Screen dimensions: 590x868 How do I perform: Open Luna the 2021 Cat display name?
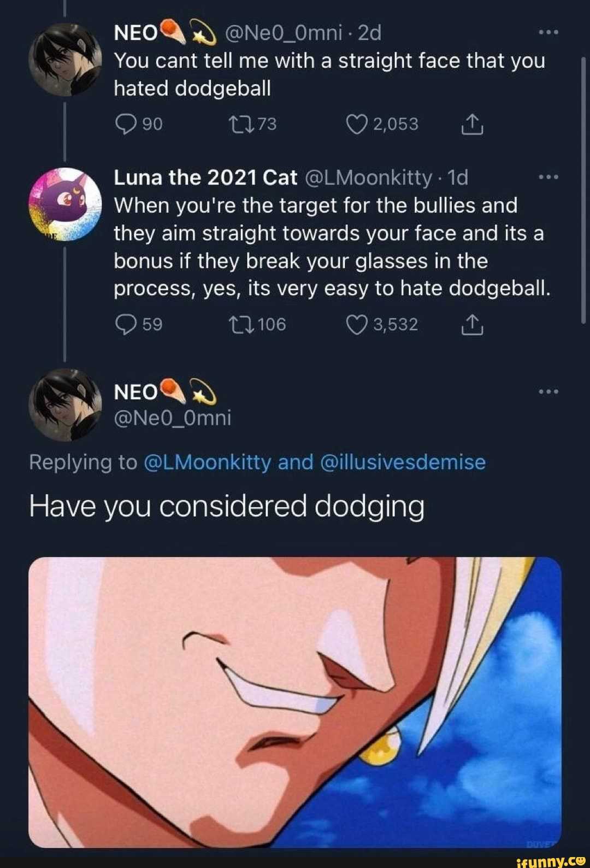pos(205,178)
